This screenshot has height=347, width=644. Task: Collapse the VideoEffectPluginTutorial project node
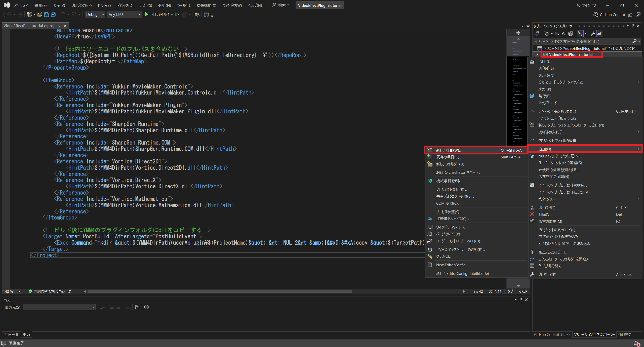click(537, 55)
